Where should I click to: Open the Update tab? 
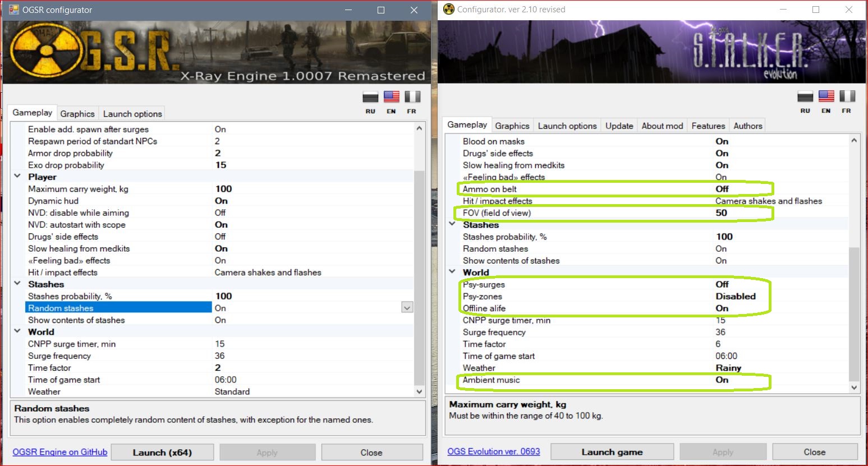[619, 126]
